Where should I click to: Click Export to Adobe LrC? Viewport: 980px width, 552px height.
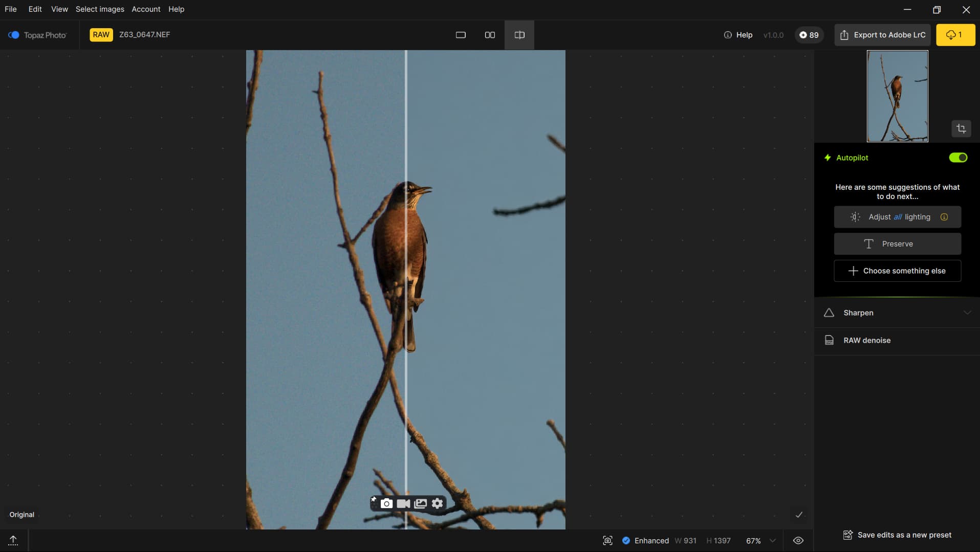coord(882,35)
